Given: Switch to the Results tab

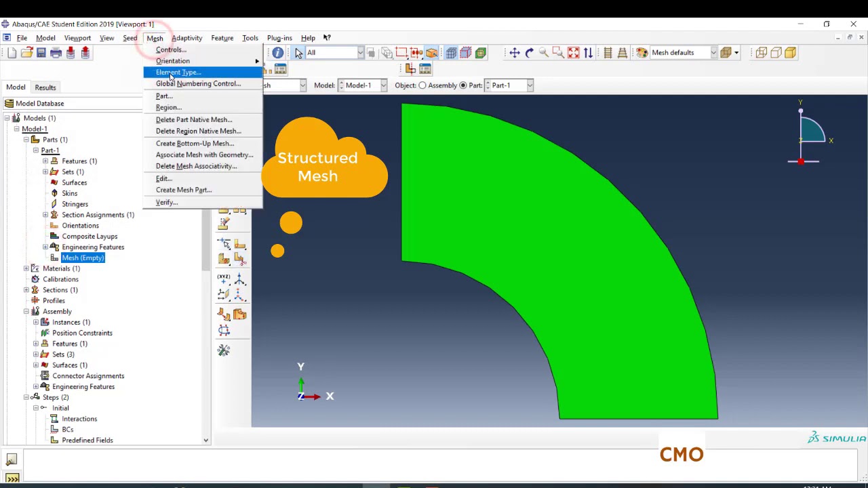Looking at the screenshot, I should click(45, 87).
